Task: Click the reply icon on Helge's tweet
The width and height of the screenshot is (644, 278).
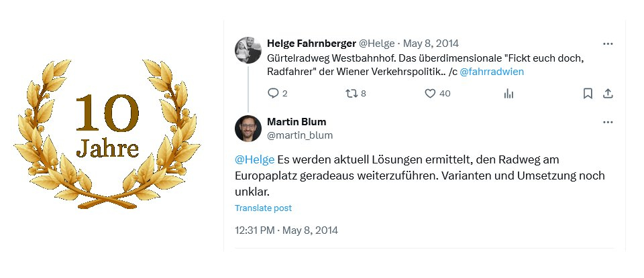Action: click(273, 94)
